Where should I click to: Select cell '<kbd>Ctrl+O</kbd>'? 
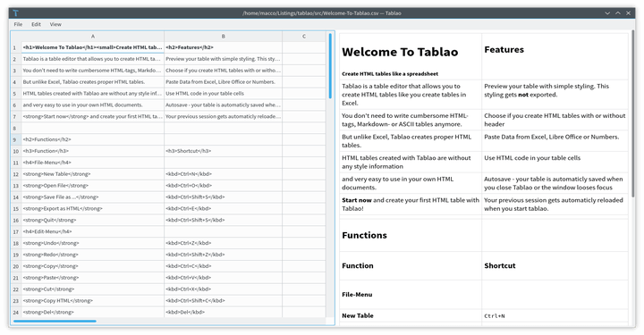[223, 185]
